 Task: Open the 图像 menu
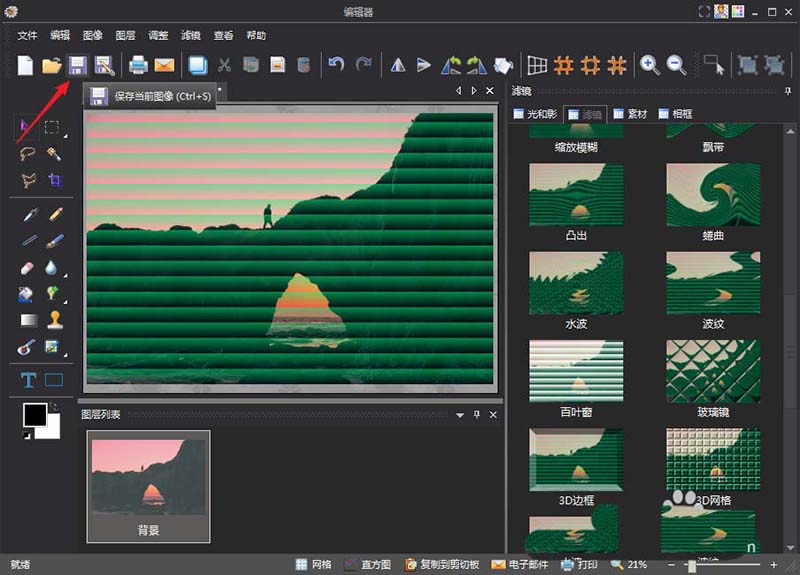tap(92, 35)
